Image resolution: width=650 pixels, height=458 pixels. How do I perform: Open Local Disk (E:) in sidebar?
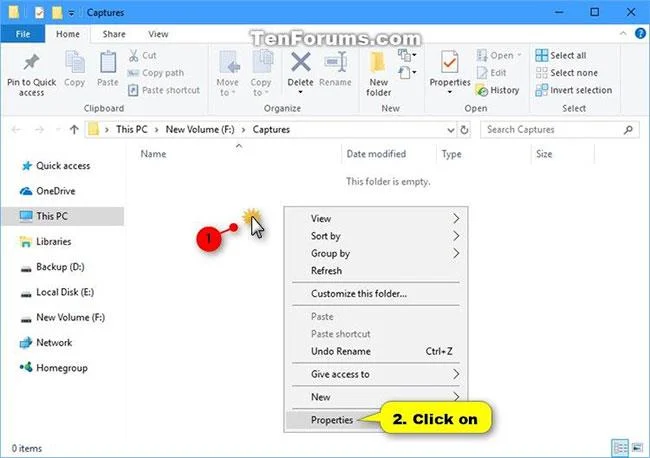[x=57, y=292]
